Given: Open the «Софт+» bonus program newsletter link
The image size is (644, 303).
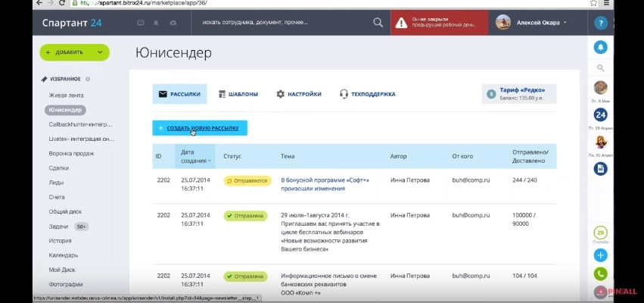Looking at the screenshot, I should click(x=327, y=186).
